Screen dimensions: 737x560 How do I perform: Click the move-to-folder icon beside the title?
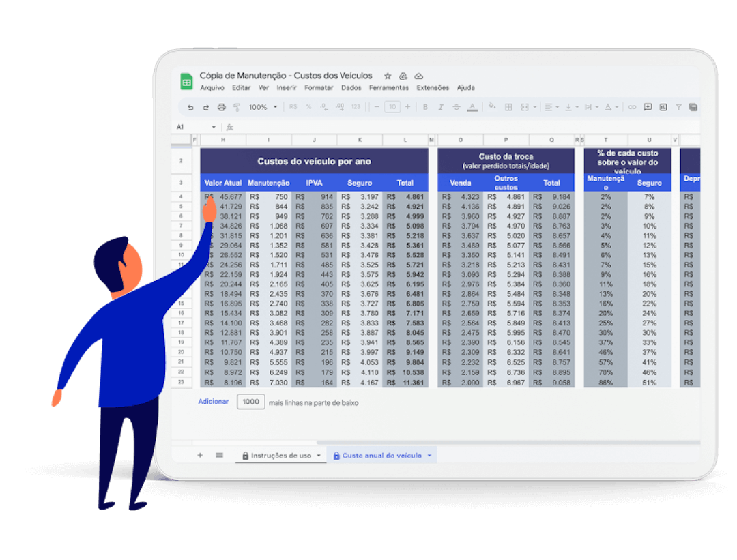point(403,76)
